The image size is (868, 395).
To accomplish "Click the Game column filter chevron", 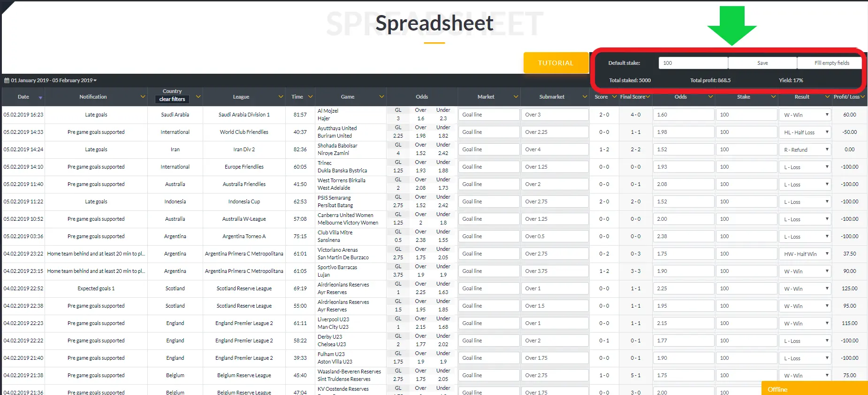I will [x=381, y=97].
